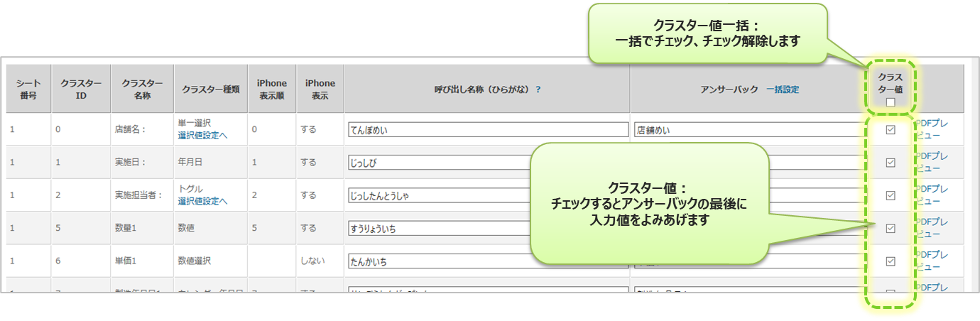Click the "?" help icon beside 呼び出し名称
The image size is (980, 321).
coord(538,89)
